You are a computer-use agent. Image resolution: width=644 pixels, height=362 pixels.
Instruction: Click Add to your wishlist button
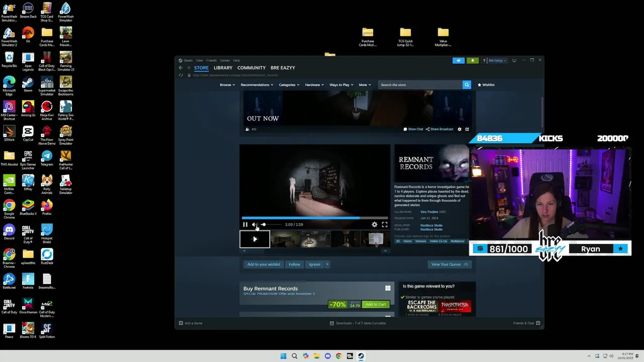264,264
